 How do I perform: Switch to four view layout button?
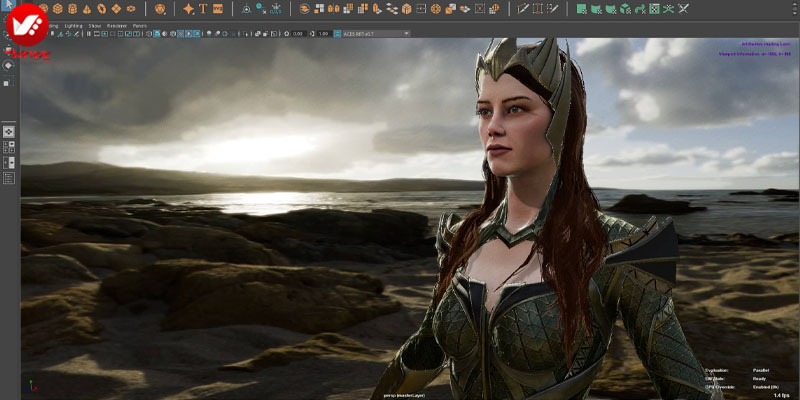(x=9, y=147)
